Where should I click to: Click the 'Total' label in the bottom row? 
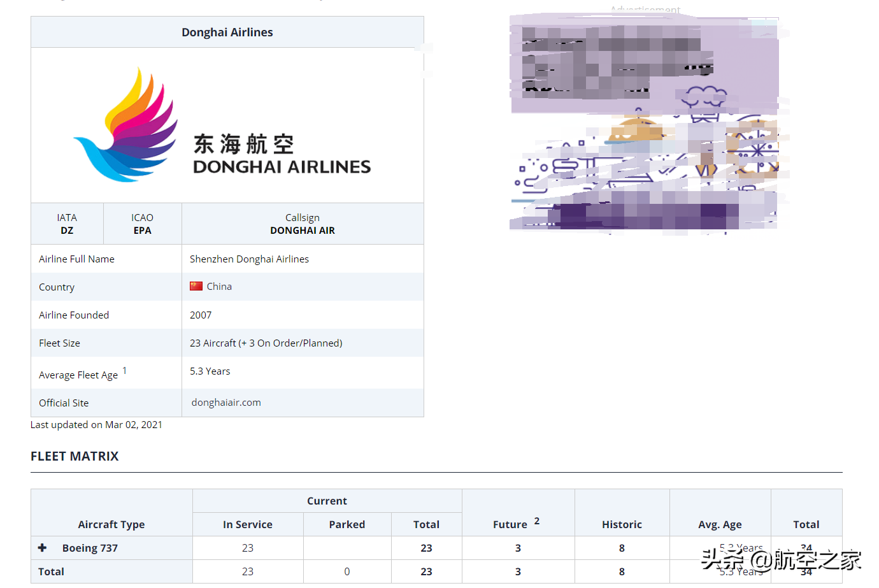point(51,571)
